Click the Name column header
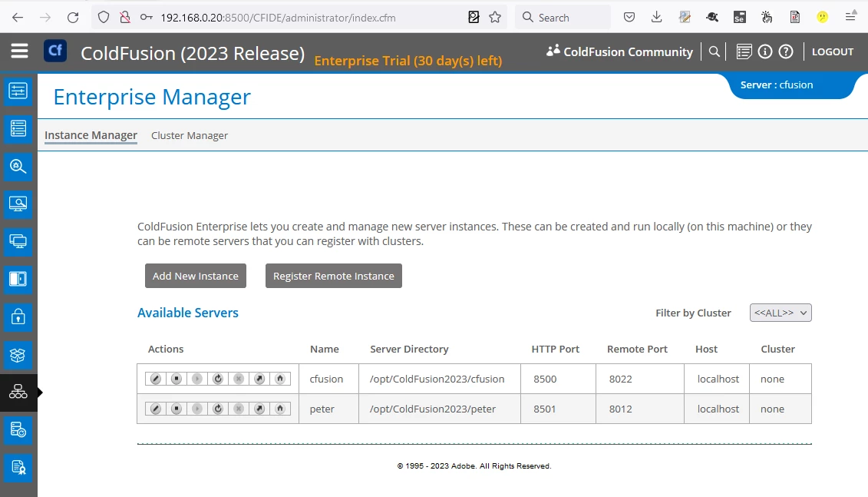The height and width of the screenshot is (497, 868). pyautogui.click(x=325, y=349)
